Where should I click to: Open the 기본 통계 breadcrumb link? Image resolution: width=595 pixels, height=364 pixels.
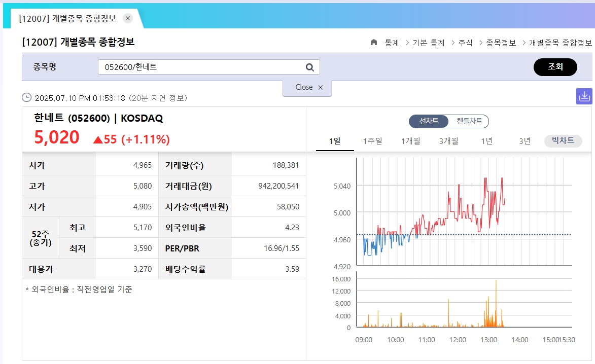pyautogui.click(x=429, y=43)
